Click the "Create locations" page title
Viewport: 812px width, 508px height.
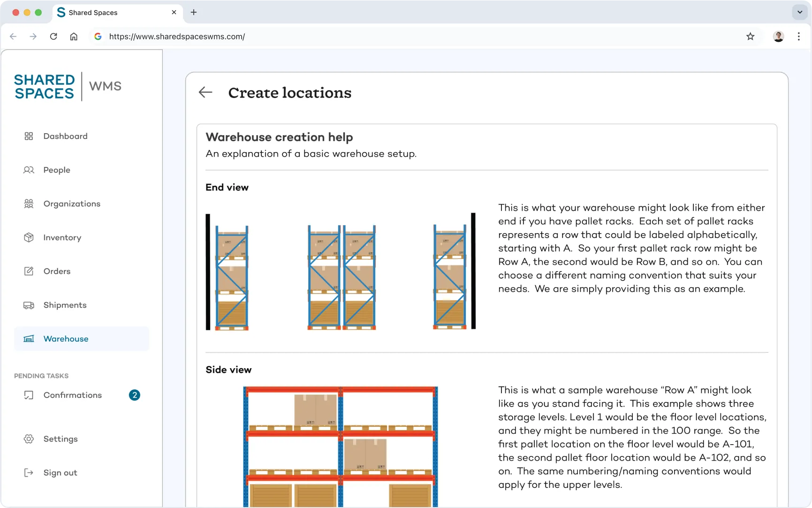290,92
